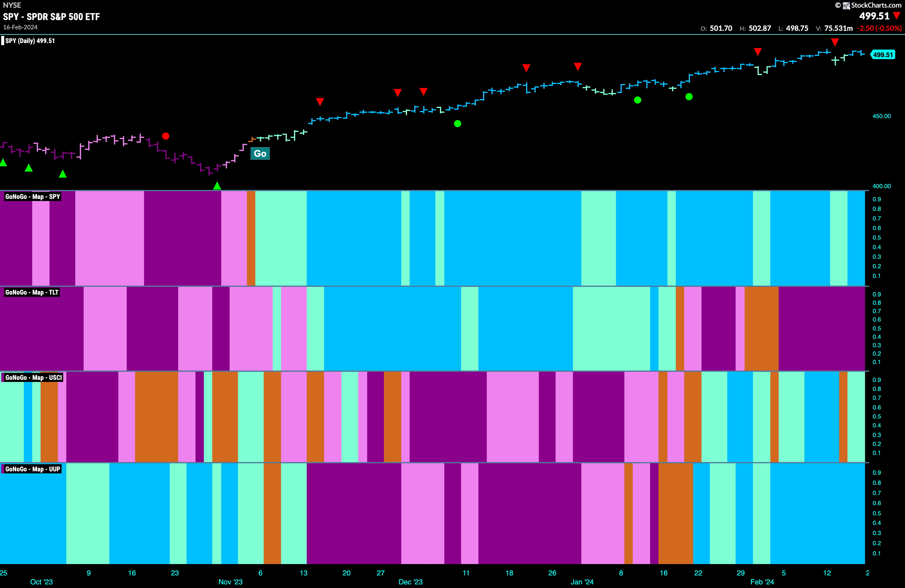Image resolution: width=905 pixels, height=588 pixels.
Task: Click the 400.00 price axis label
Action: pos(881,186)
